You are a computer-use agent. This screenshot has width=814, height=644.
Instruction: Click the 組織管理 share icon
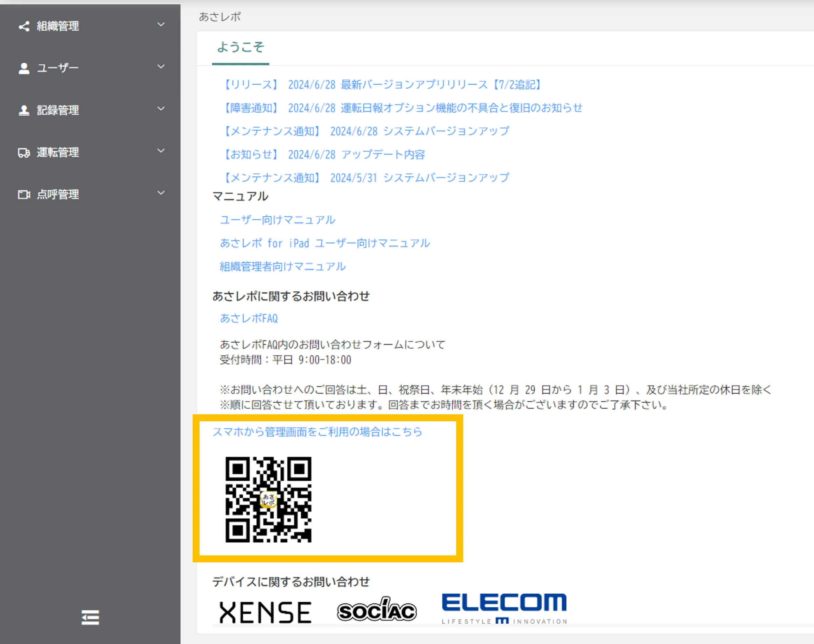[24, 26]
